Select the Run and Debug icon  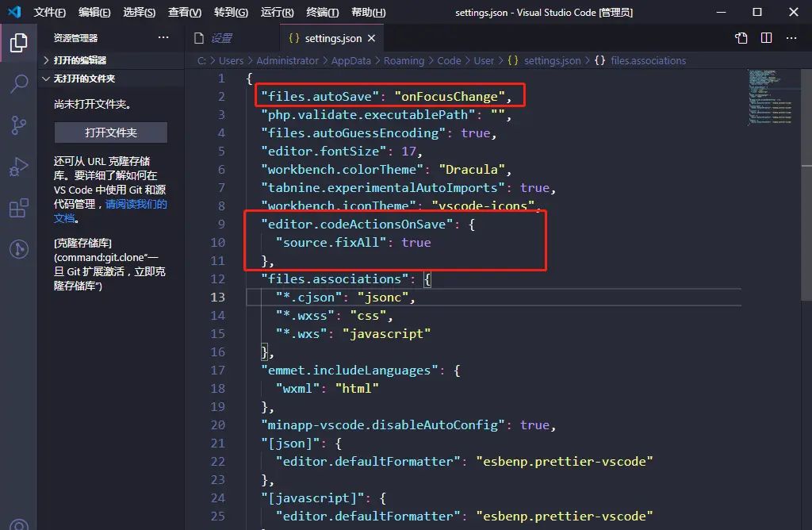(x=18, y=167)
